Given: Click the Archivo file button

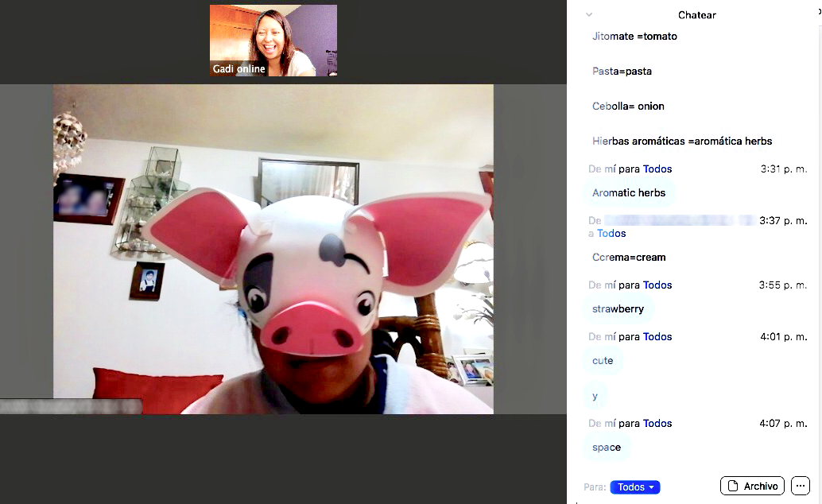Looking at the screenshot, I should click(x=752, y=486).
